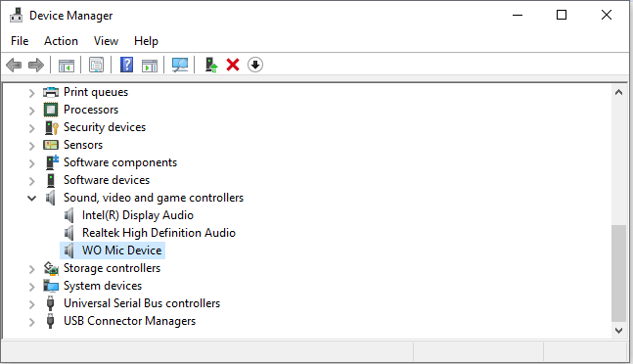Click the Intel(R) Display Audio speaker icon

pos(69,215)
